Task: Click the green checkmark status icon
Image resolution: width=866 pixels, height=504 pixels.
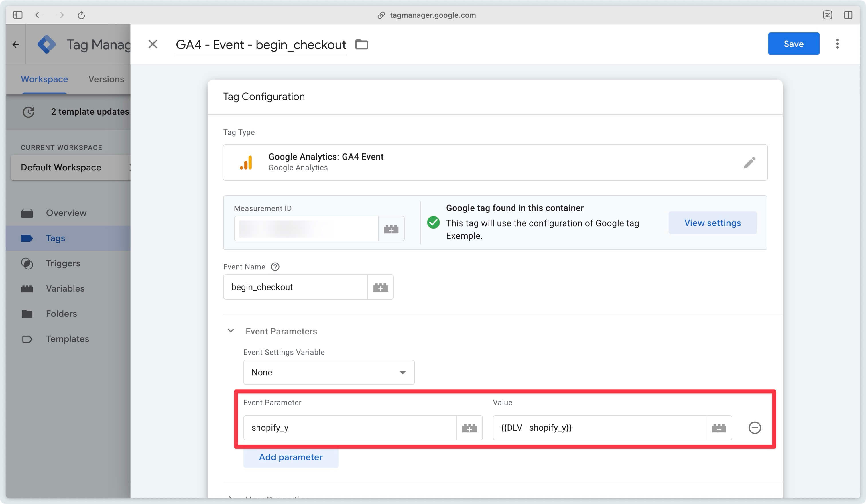Action: 433,223
